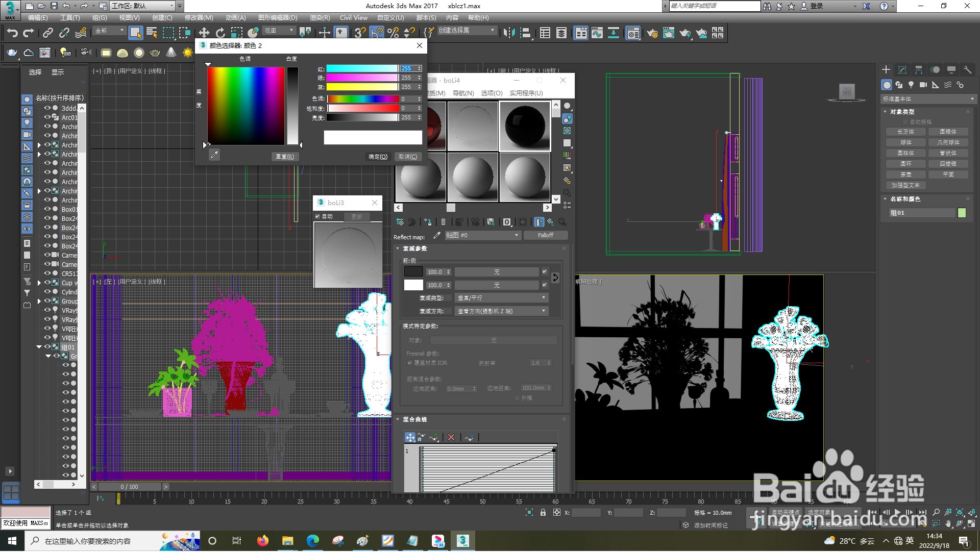Image resolution: width=980 pixels, height=552 pixels.
Task: Select the Move tool in main toolbar
Action: [x=204, y=33]
